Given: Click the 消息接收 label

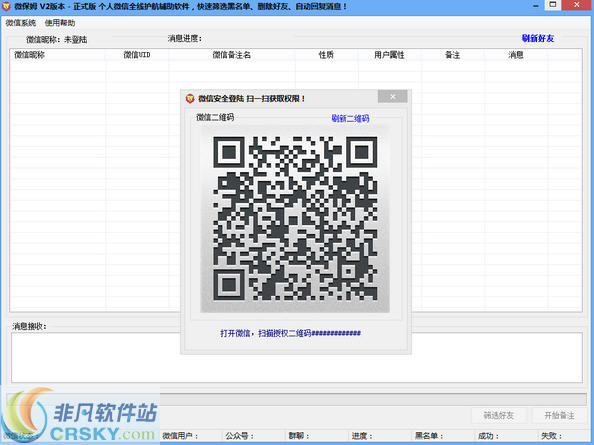Looking at the screenshot, I should tap(29, 326).
